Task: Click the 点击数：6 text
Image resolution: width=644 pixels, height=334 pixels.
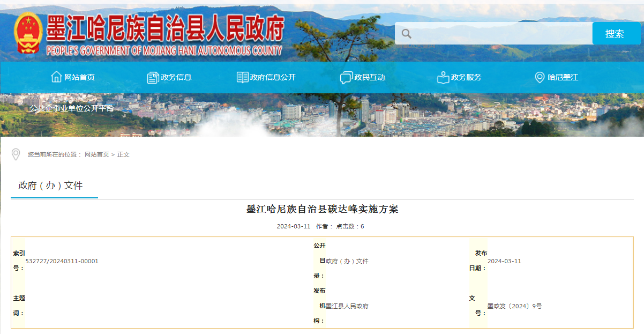Action: click(350, 226)
